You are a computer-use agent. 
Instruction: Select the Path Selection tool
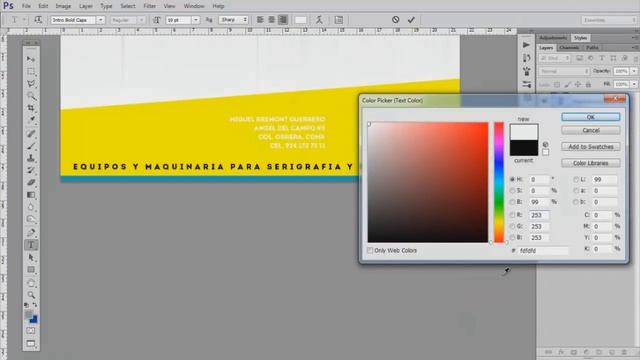[x=31, y=258]
